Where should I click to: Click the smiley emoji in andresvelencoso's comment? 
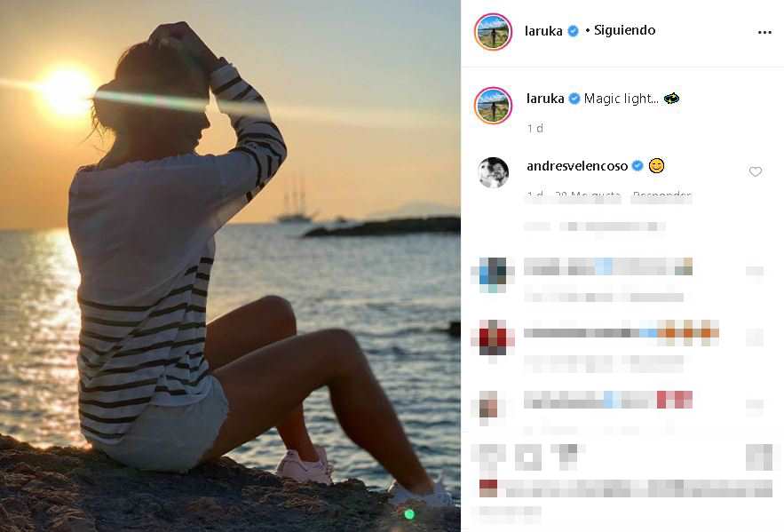[x=656, y=165]
